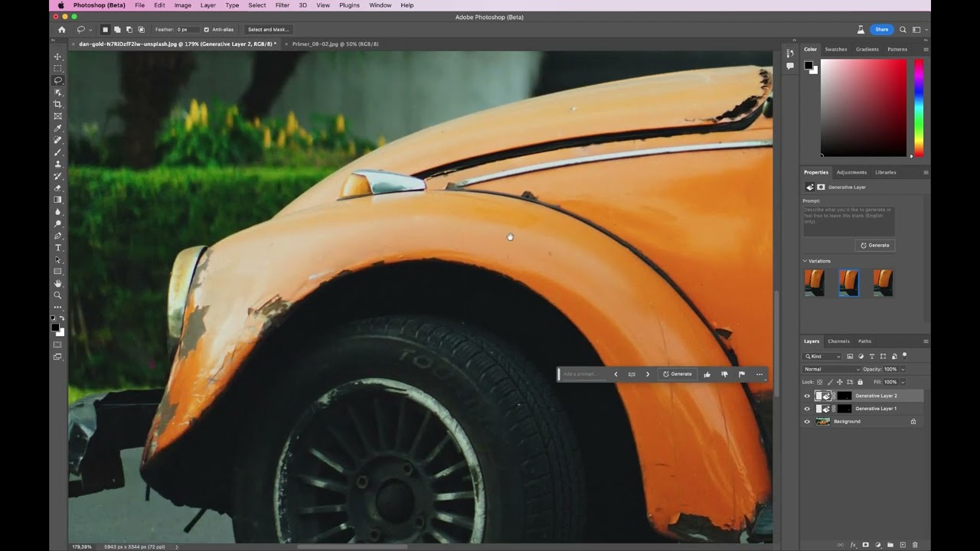Click the Home icon in options bar
Screen dimensions: 980x551
click(62, 30)
